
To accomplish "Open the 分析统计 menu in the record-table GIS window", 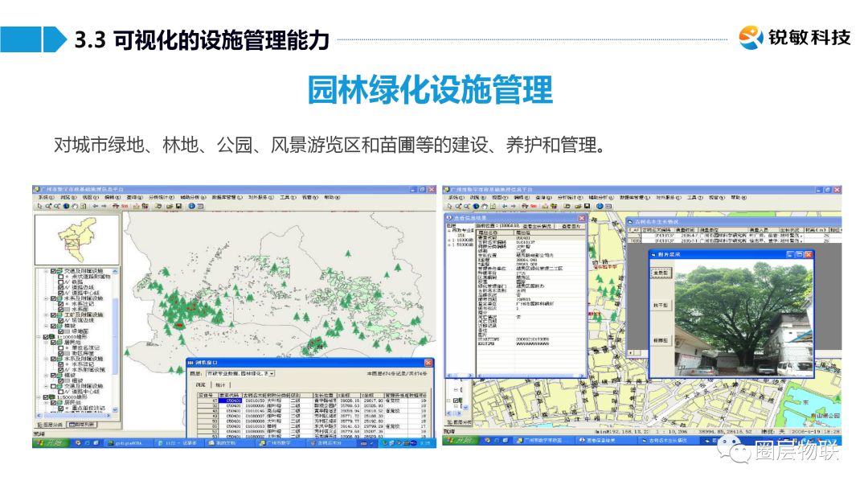I will pyautogui.click(x=161, y=197).
